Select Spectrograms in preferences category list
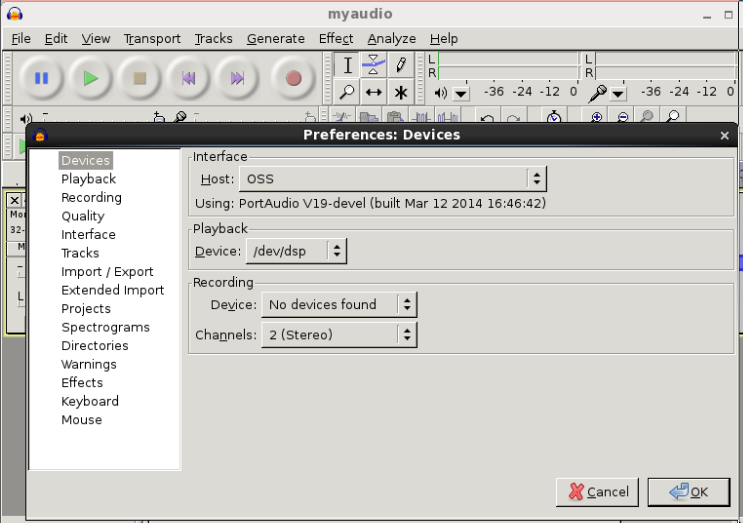Screen dimensions: 743x523 coord(105,327)
